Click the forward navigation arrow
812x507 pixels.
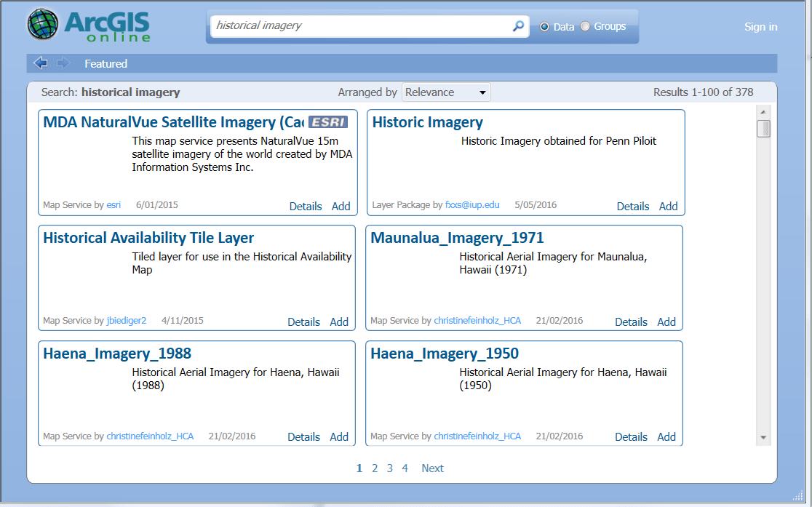pos(63,63)
